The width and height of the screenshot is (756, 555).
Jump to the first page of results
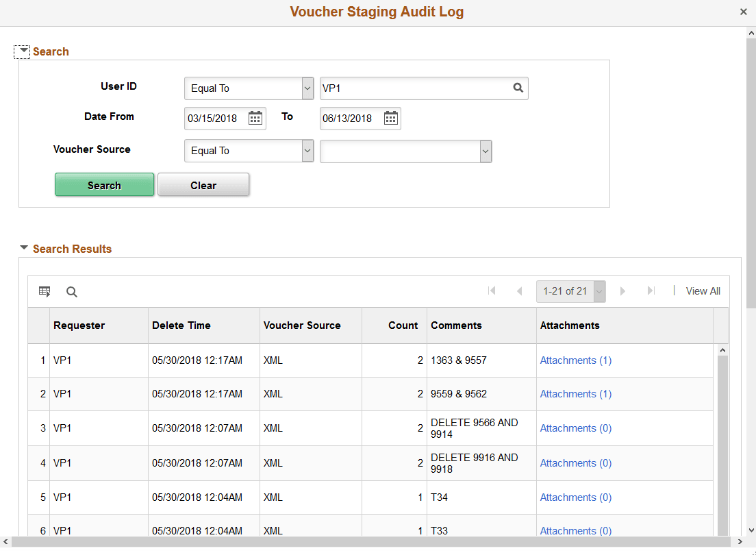coord(492,291)
